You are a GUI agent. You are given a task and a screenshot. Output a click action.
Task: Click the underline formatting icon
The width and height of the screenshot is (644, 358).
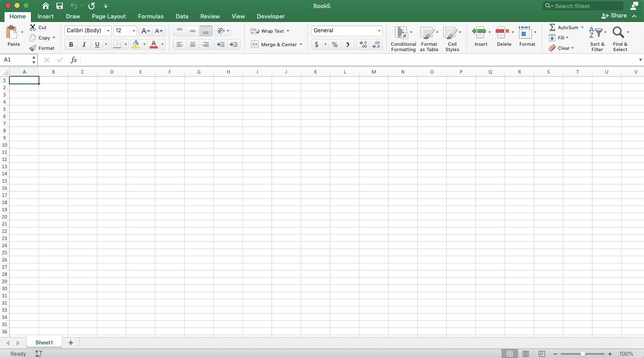(x=96, y=44)
